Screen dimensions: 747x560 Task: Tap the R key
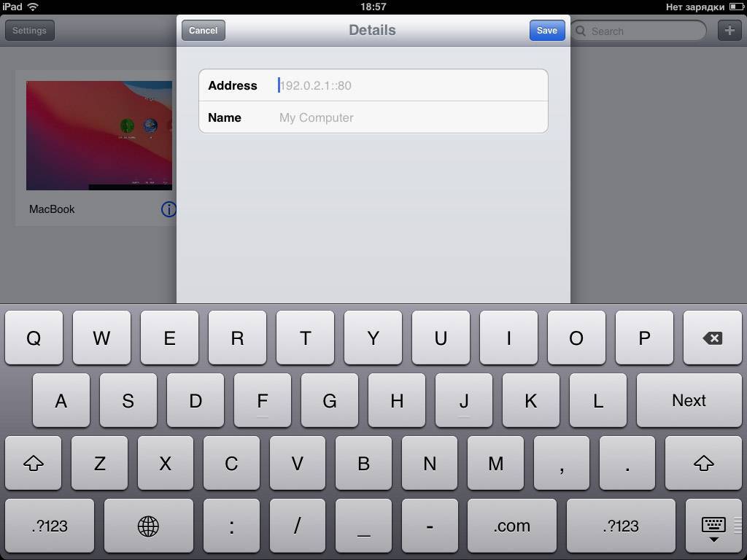coord(237,338)
